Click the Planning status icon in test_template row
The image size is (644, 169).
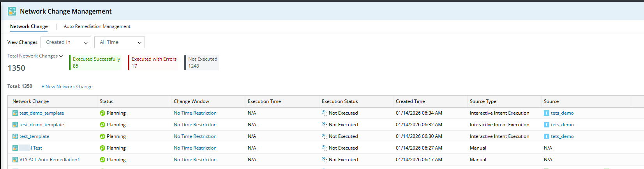[102, 136]
